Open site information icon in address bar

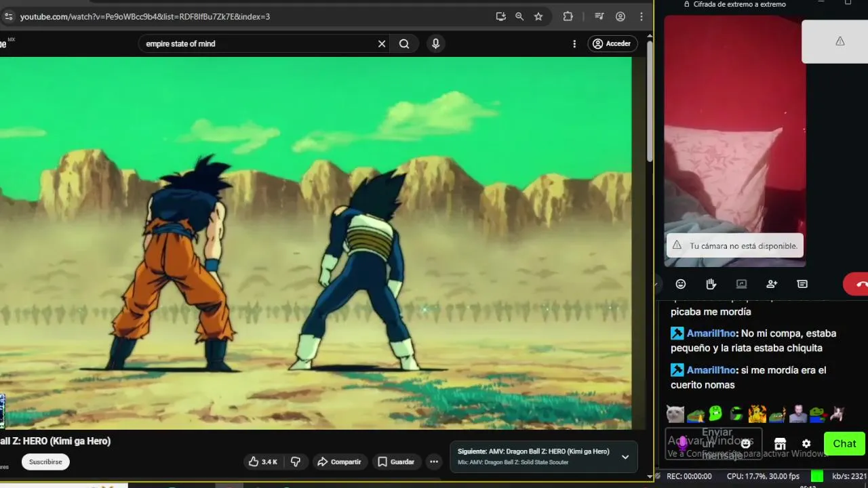8,16
